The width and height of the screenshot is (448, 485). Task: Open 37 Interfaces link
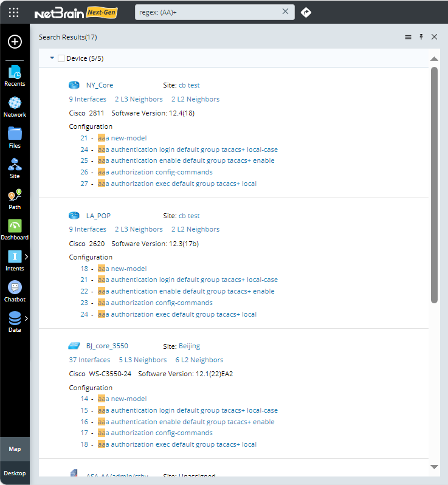pos(89,360)
